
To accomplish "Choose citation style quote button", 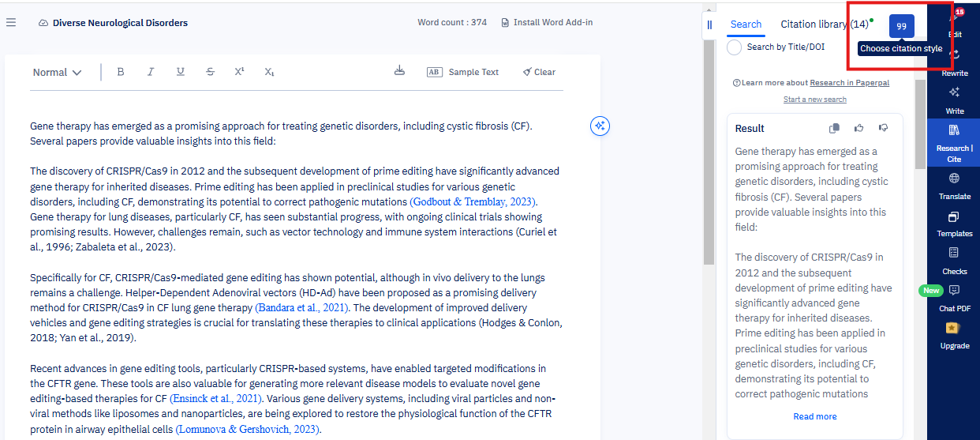I will click(901, 26).
